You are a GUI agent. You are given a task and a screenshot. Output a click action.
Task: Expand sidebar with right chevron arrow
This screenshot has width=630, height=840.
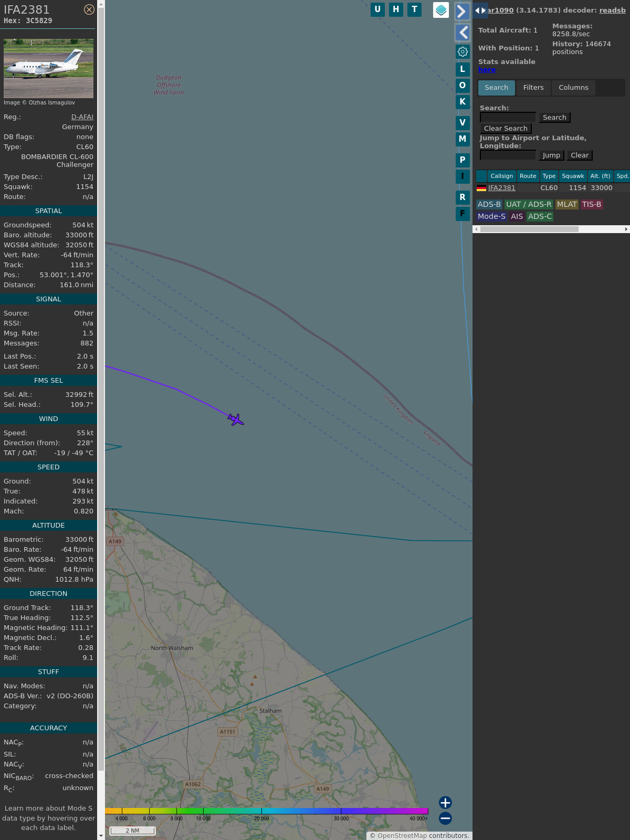tap(462, 12)
